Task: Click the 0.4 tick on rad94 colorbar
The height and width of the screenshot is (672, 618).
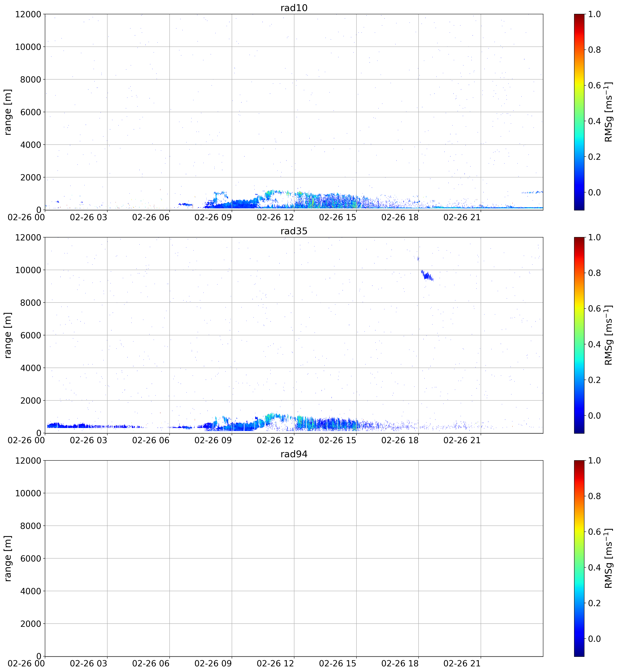Action: (594, 567)
